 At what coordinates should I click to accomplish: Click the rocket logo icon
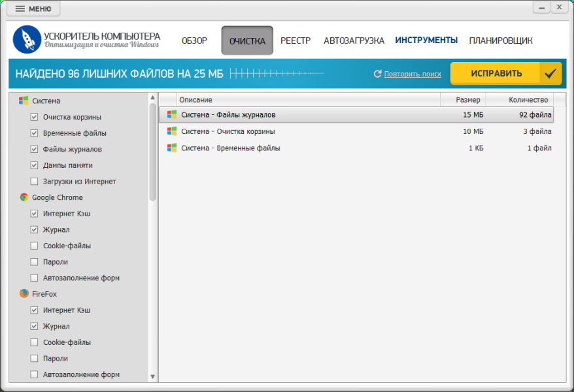[27, 39]
